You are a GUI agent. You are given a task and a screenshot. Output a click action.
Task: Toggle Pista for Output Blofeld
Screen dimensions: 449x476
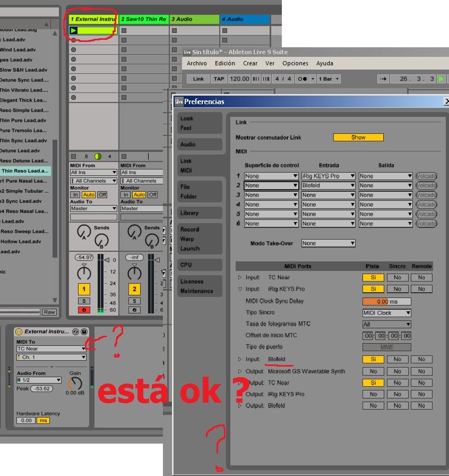coord(373,405)
